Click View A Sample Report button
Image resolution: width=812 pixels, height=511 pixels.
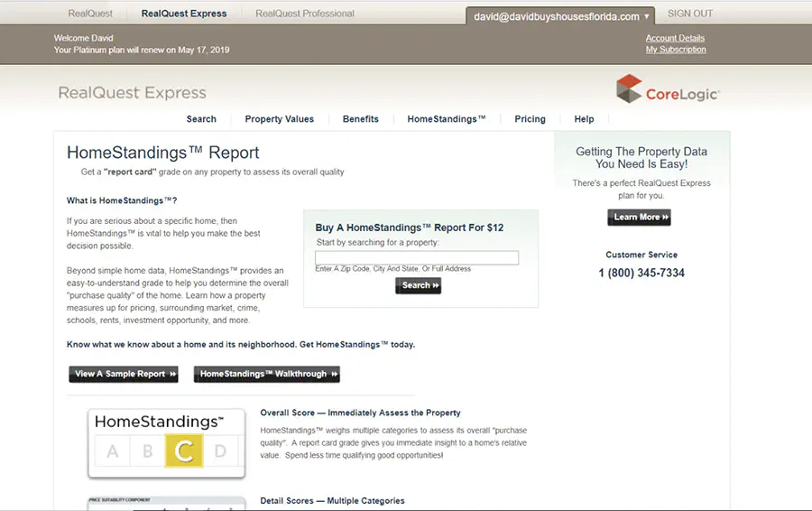(x=123, y=374)
